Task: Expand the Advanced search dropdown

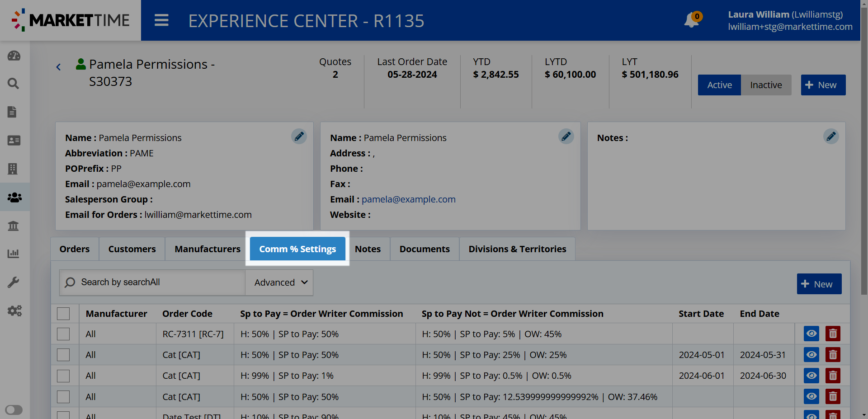Action: pyautogui.click(x=280, y=282)
